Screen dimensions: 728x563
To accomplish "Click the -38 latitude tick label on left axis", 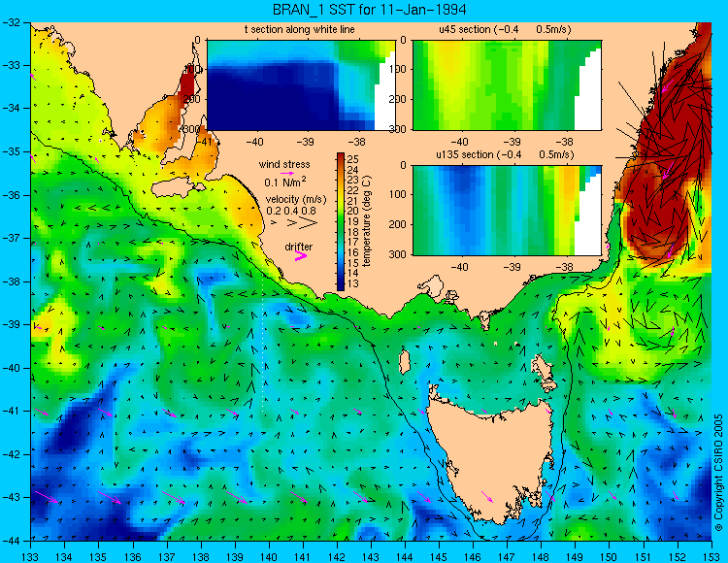I will [13, 281].
